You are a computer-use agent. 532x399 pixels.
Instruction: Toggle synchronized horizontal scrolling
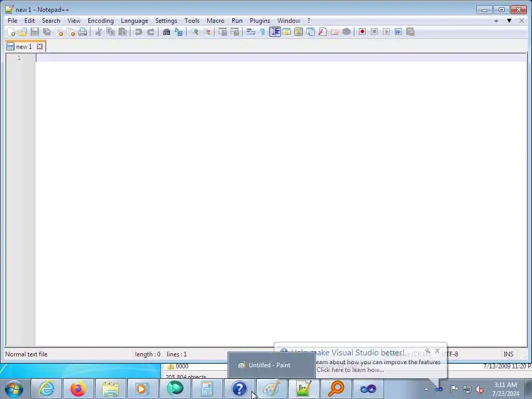click(235, 32)
